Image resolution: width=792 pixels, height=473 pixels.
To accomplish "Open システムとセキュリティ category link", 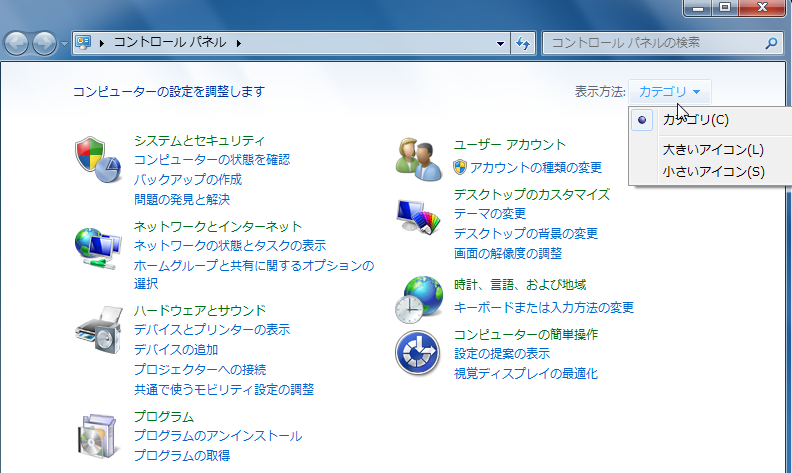I will [199, 140].
